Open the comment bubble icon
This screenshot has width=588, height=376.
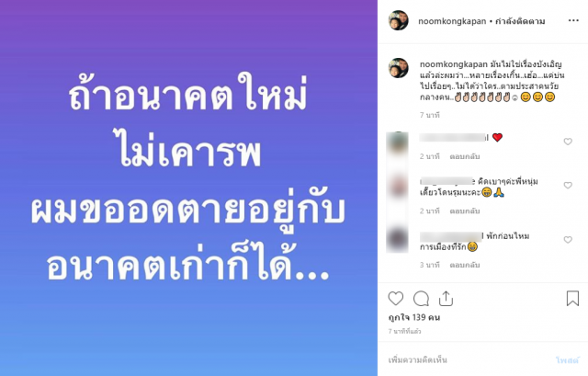[x=421, y=299]
